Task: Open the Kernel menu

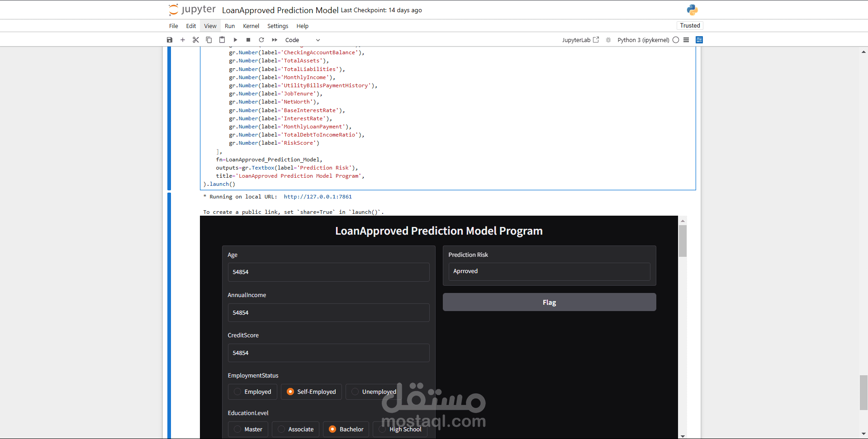Action: click(x=251, y=26)
